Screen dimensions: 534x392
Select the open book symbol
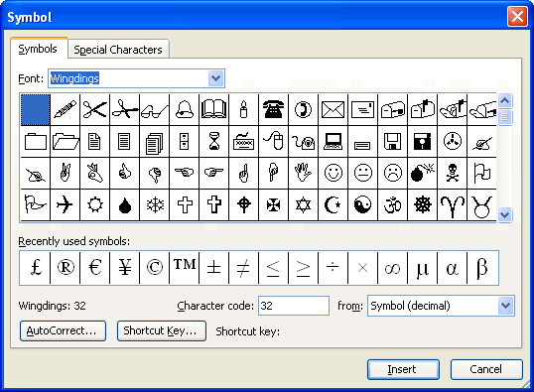click(213, 110)
